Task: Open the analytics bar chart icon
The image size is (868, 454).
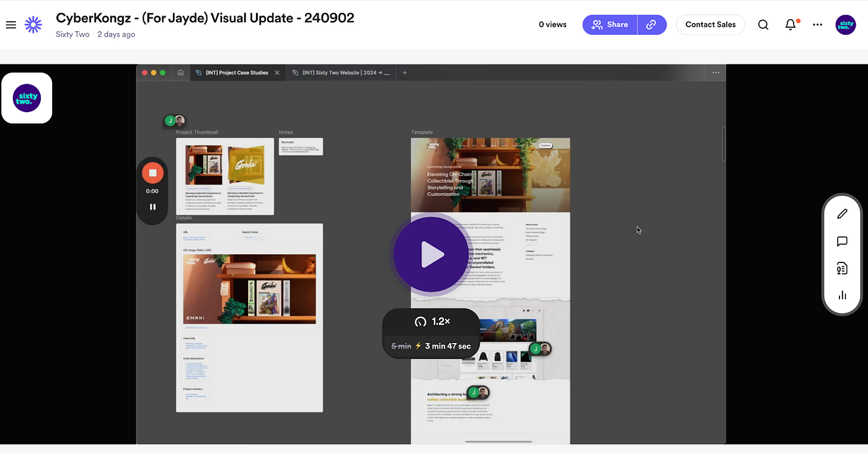Action: coord(842,296)
